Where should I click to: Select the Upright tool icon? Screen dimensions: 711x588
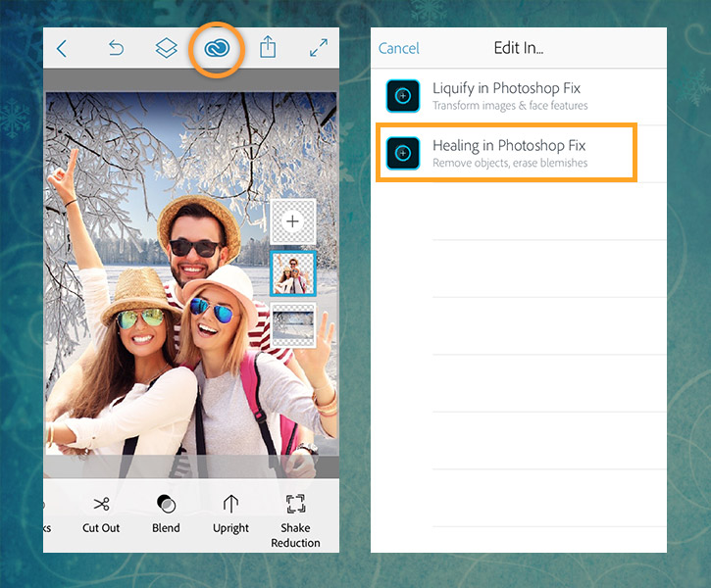230,504
